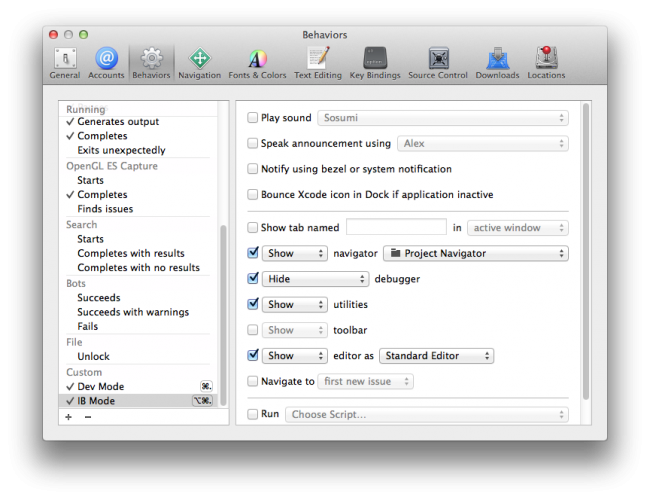This screenshot has width=650, height=500.
Task: Uncheck the editor as checkbox
Action: pyautogui.click(x=253, y=355)
